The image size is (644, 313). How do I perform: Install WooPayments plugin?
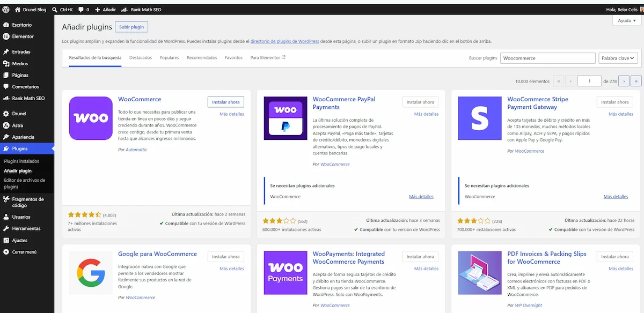point(420,257)
